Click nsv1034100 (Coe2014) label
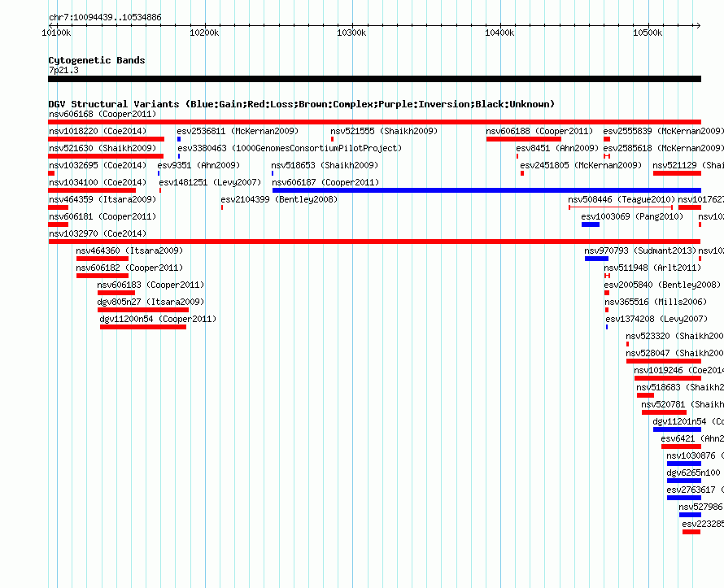The width and height of the screenshot is (724, 588). click(x=98, y=182)
